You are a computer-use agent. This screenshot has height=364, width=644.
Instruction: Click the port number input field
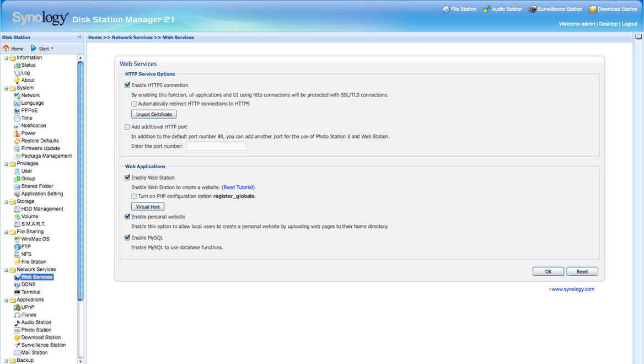[216, 146]
